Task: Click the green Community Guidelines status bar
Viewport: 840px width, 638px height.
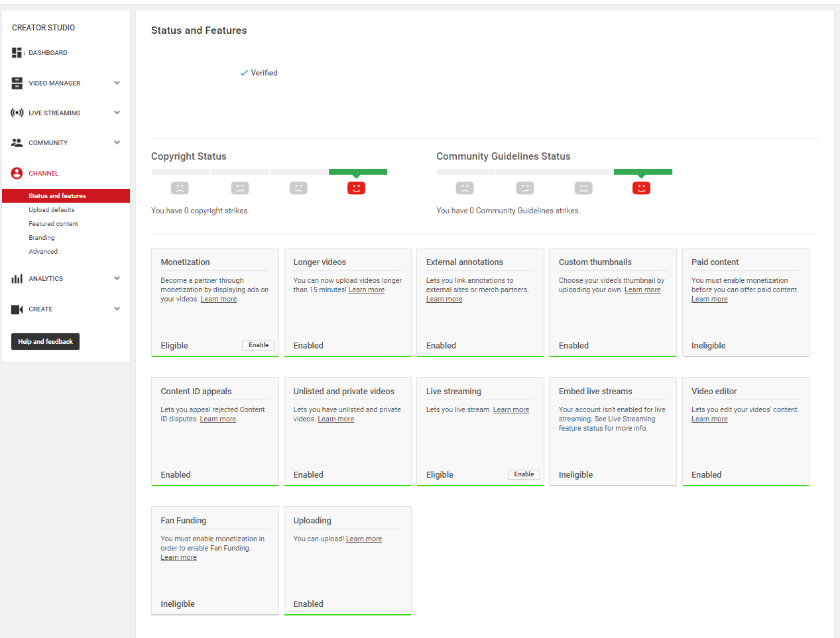Action: (643, 172)
